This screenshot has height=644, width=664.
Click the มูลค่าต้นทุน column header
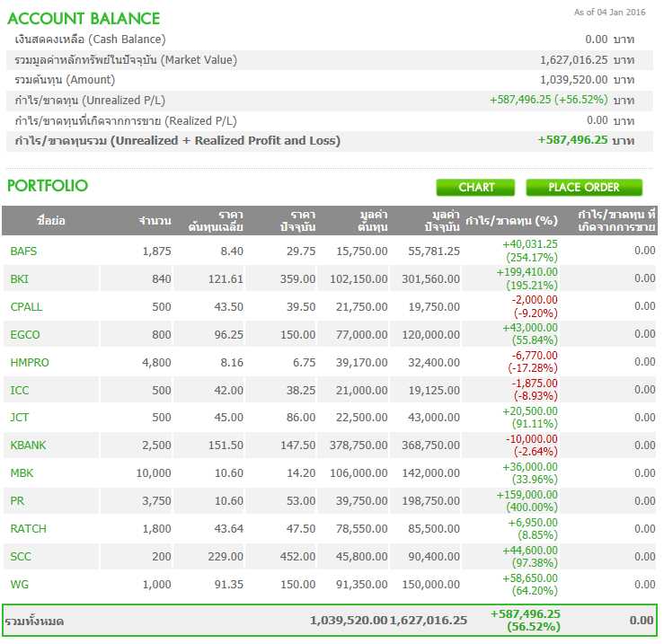(373, 221)
